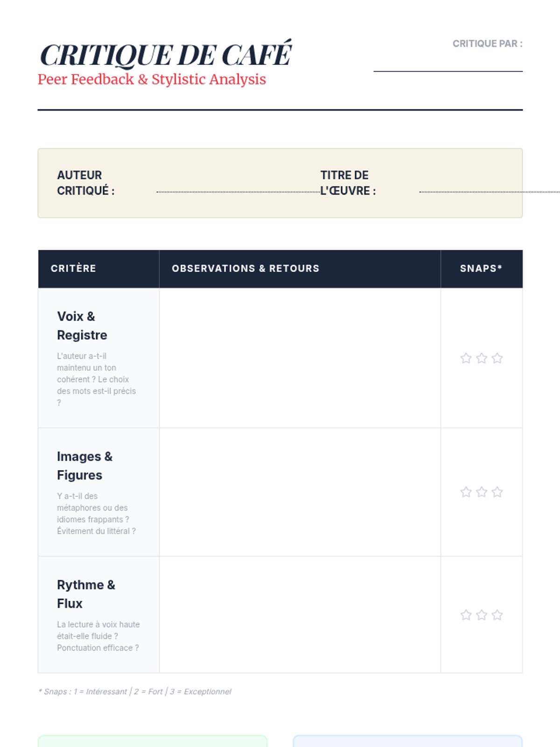
Task: Click third star in Images & Figures row
Action: [497, 492]
